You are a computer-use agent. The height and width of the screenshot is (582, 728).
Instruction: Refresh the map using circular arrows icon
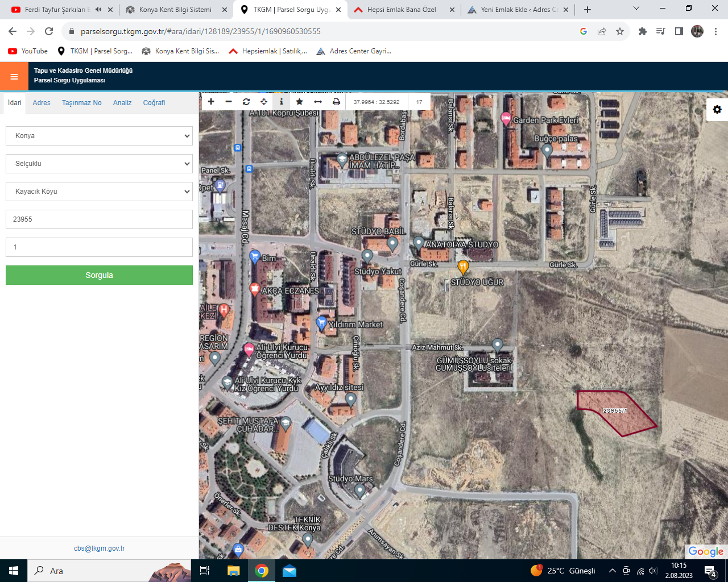246,102
